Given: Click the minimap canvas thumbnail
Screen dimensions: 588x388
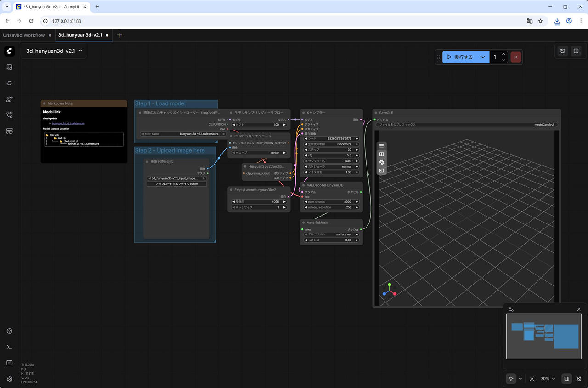Looking at the screenshot, I should (543, 336).
